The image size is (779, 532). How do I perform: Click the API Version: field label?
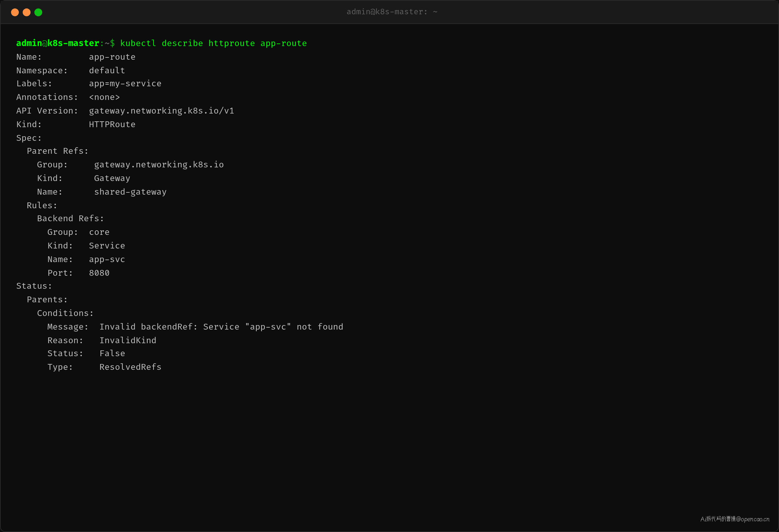tap(47, 111)
